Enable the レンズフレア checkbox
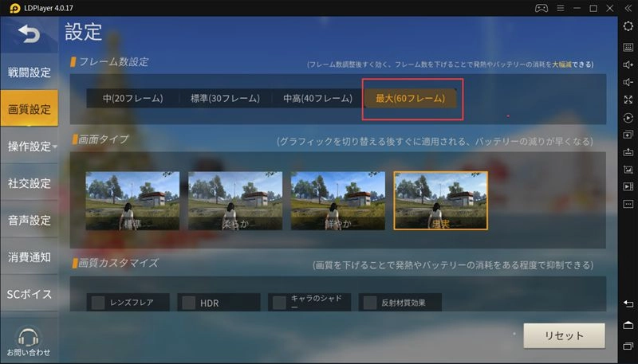This screenshot has width=638, height=364. tap(98, 303)
